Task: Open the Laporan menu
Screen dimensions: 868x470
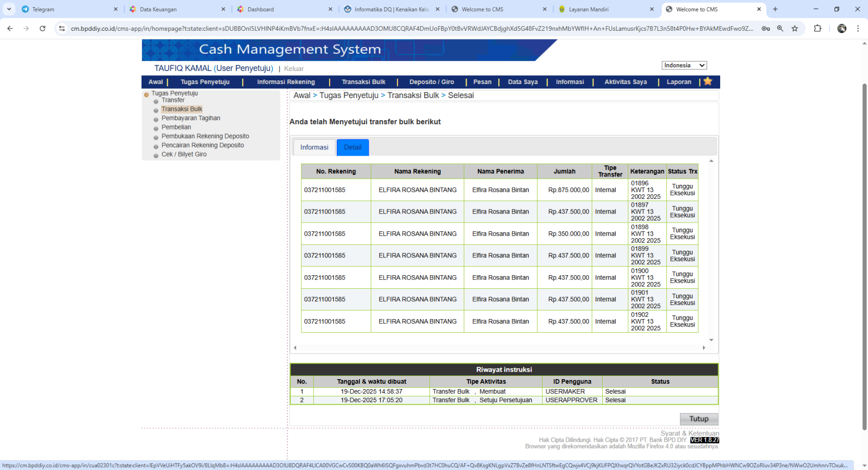Action: 678,82
